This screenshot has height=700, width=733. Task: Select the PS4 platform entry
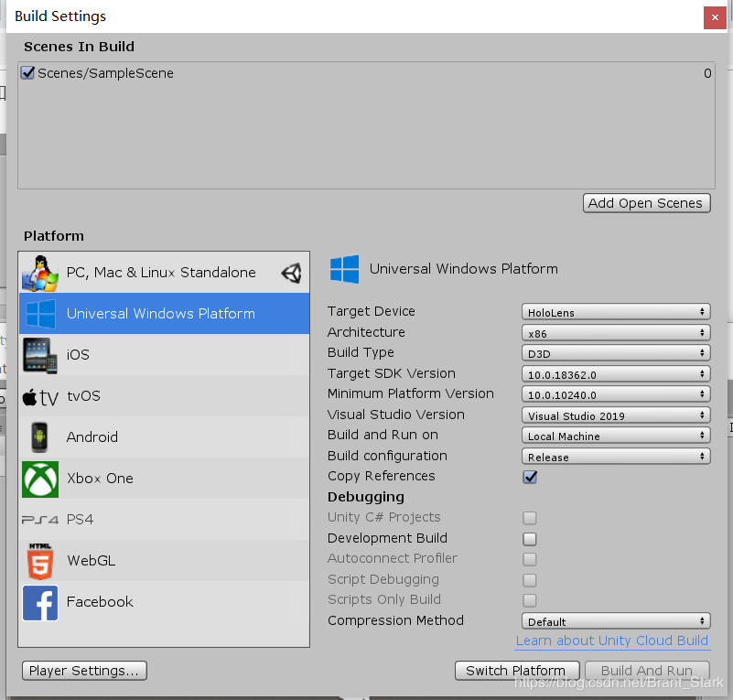164,519
